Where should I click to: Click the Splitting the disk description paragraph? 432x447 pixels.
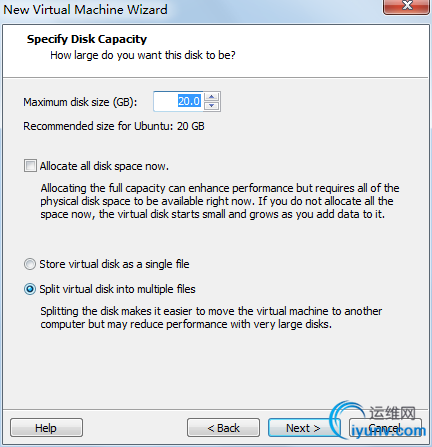(x=211, y=317)
